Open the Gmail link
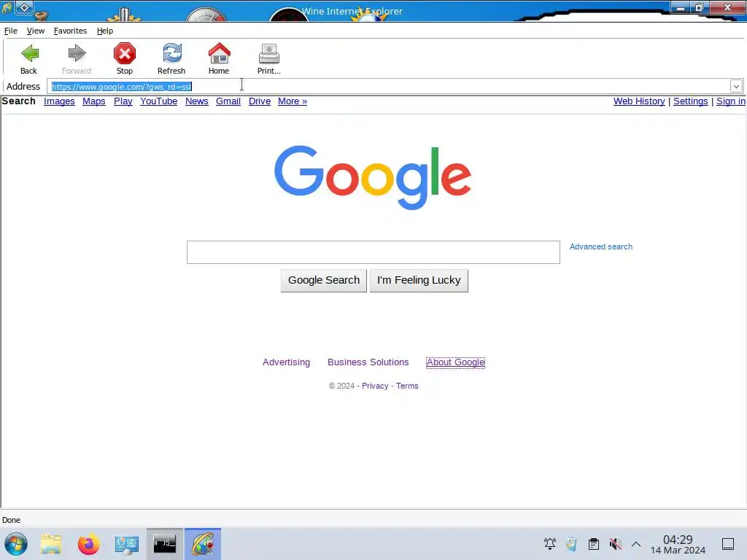The width and height of the screenshot is (747, 560). click(228, 101)
